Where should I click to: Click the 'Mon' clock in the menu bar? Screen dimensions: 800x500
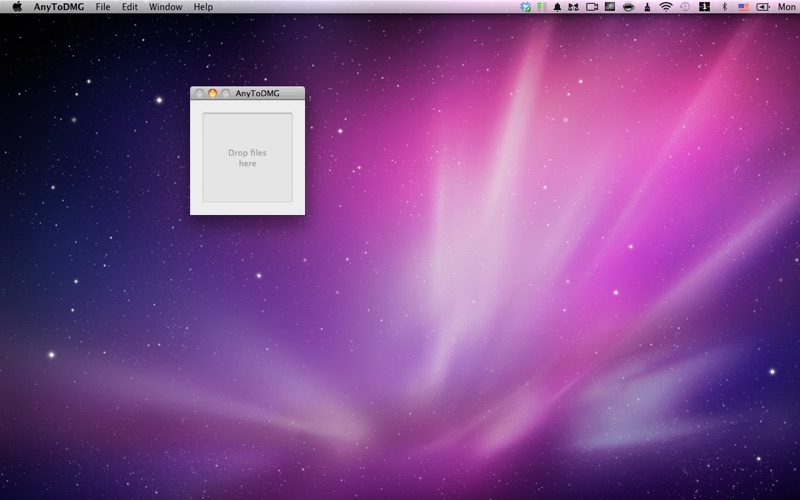pos(787,7)
